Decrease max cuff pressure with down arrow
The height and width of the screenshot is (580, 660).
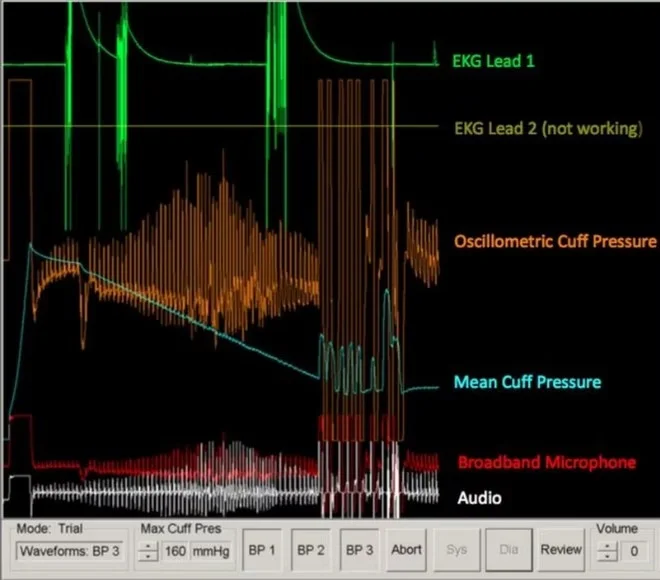[148, 556]
